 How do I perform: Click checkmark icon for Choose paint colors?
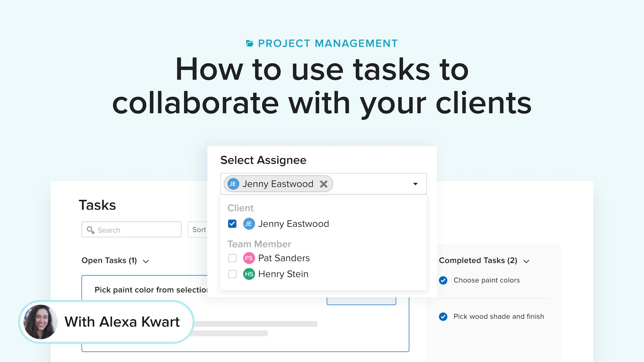pos(443,281)
